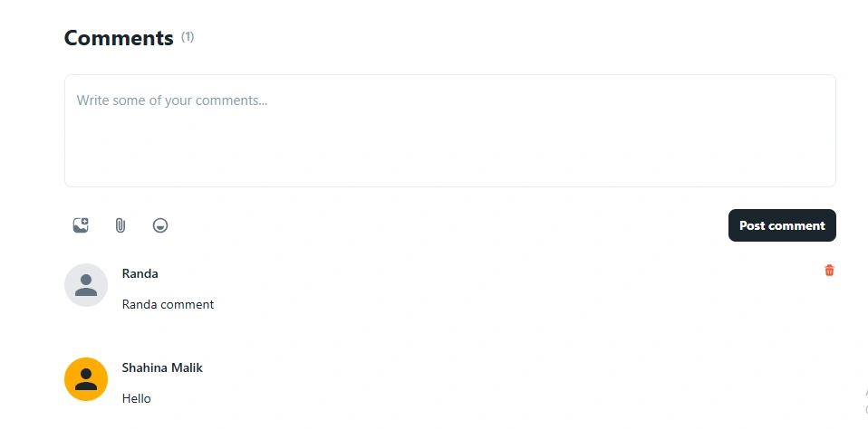Click the Post comment button
This screenshot has height=429, width=868.
tap(782, 225)
